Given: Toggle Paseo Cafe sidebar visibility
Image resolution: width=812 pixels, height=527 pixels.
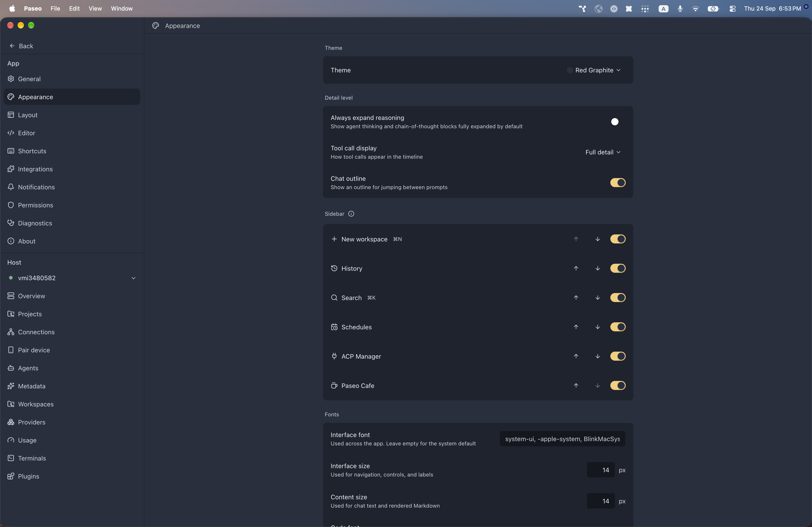Looking at the screenshot, I should pyautogui.click(x=618, y=385).
